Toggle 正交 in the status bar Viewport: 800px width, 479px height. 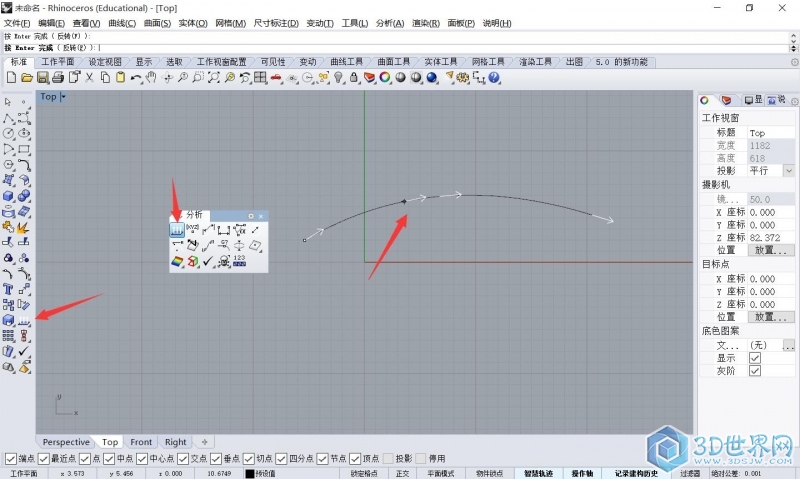[x=402, y=473]
